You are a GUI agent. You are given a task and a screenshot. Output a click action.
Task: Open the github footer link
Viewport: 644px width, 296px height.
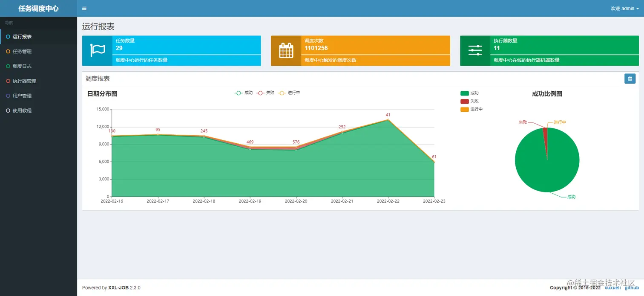[632, 287]
